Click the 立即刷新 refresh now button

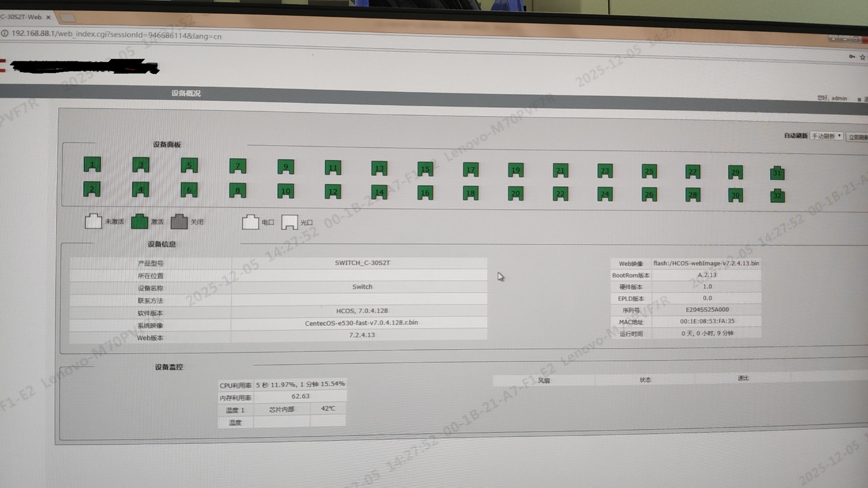858,137
